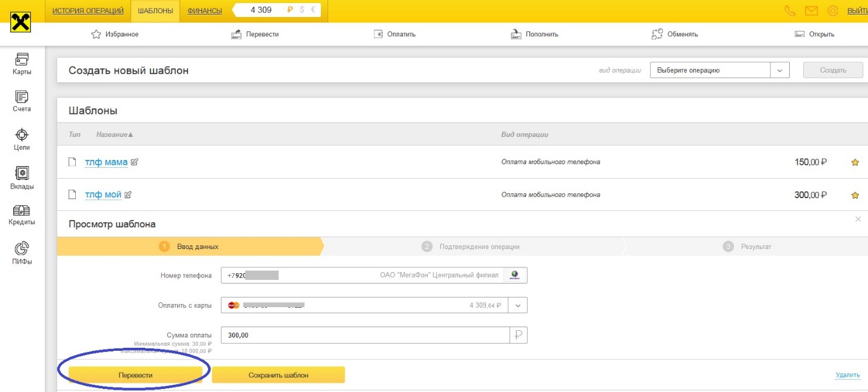Click the 300,00 ₽ amount in тлф мой row
The image size is (868, 392).
(x=811, y=195)
